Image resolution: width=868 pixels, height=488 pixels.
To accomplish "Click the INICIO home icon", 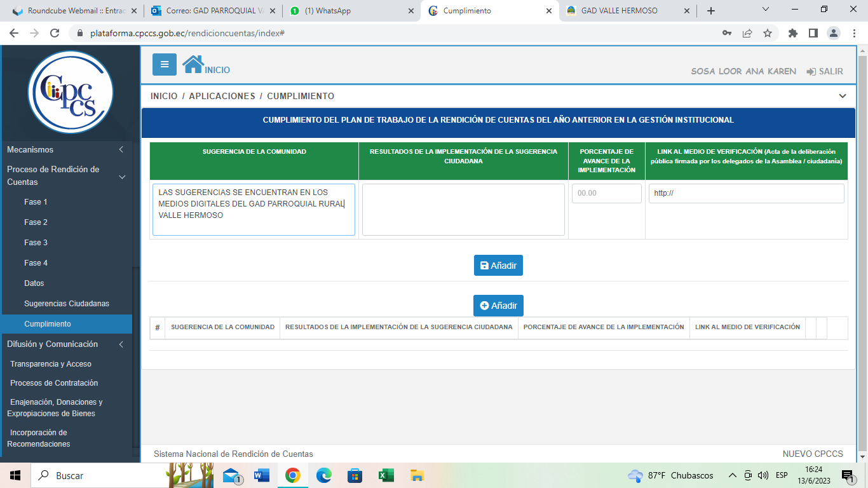I will 193,64.
